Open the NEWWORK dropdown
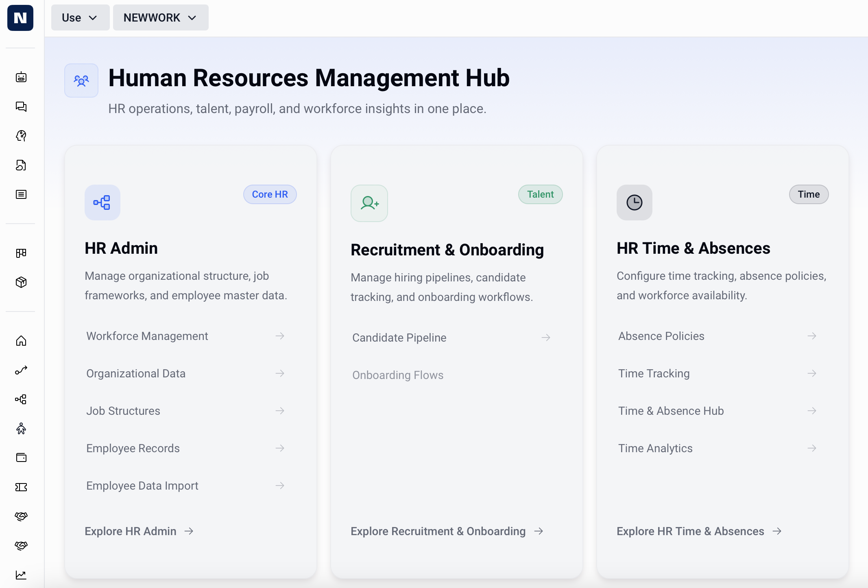Viewport: 868px width, 588px height. pyautogui.click(x=161, y=17)
